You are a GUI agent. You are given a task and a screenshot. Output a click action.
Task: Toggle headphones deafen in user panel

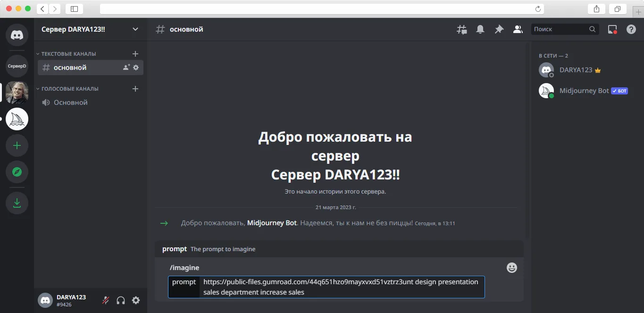(121, 300)
